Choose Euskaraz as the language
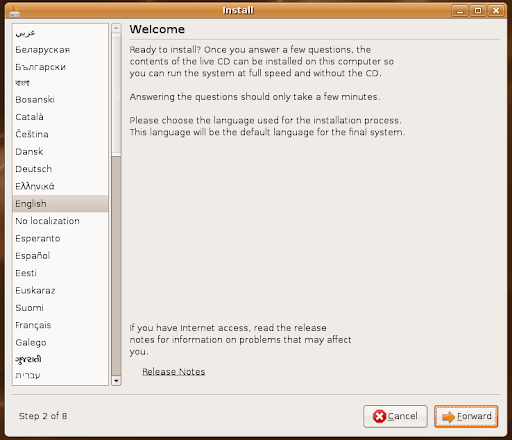Screen dimensions: 512x440 click(x=60, y=290)
